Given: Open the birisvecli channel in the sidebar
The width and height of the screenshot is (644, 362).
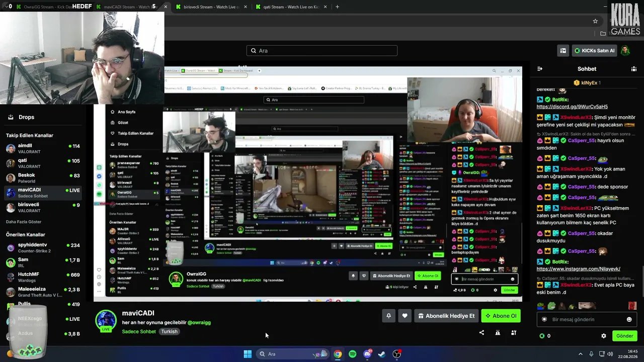Looking at the screenshot, I should (43, 208).
